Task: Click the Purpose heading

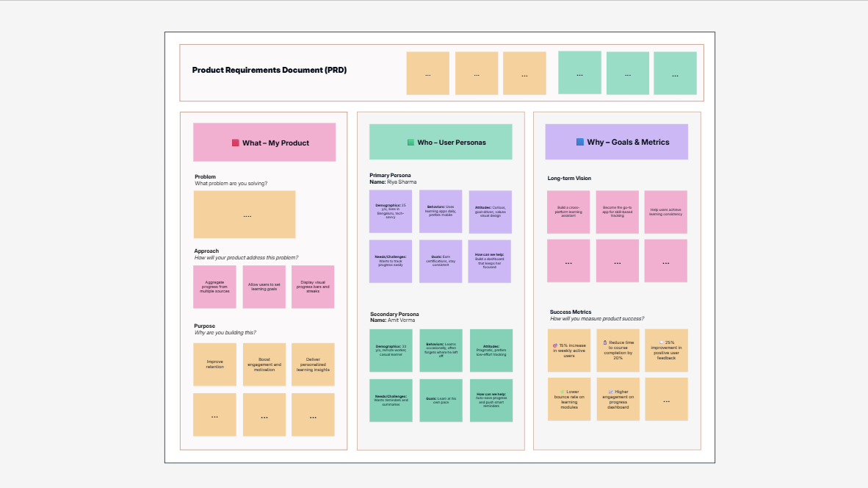Action: [x=204, y=326]
